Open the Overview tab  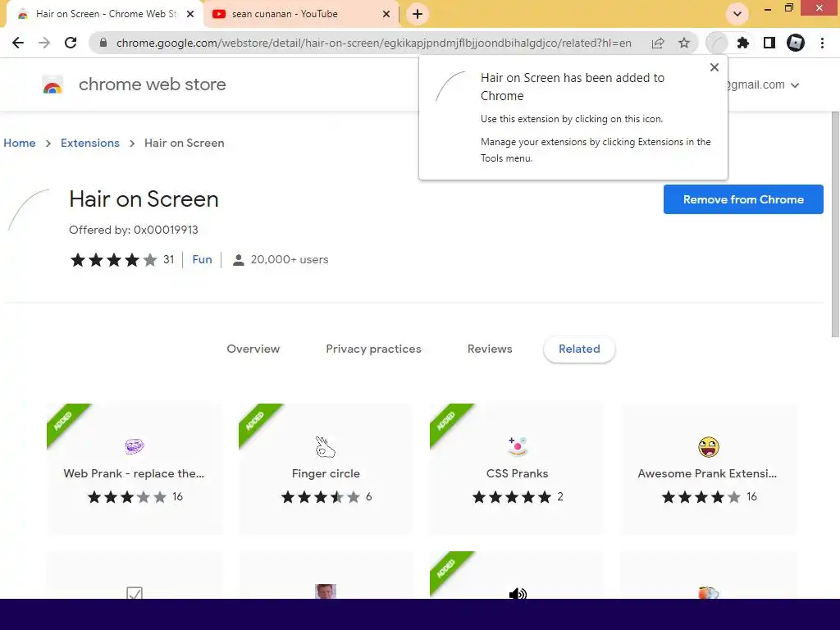click(253, 349)
